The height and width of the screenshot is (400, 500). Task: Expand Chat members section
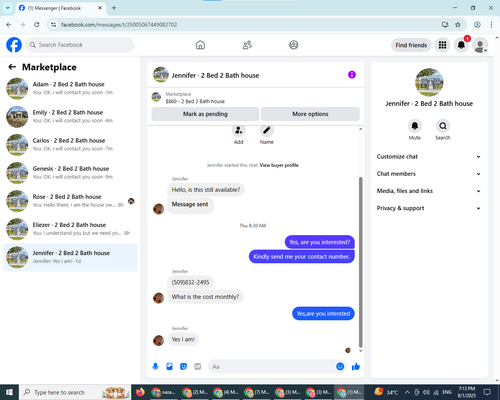point(429,174)
